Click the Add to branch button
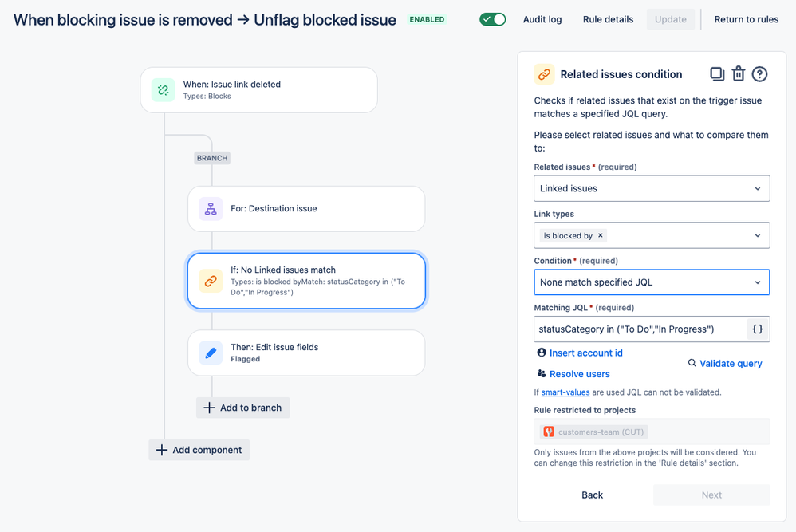This screenshot has height=532, width=796. pos(243,408)
